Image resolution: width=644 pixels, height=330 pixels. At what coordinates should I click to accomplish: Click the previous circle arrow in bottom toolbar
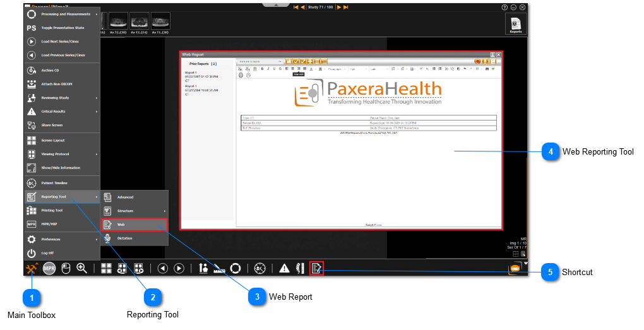point(163,268)
